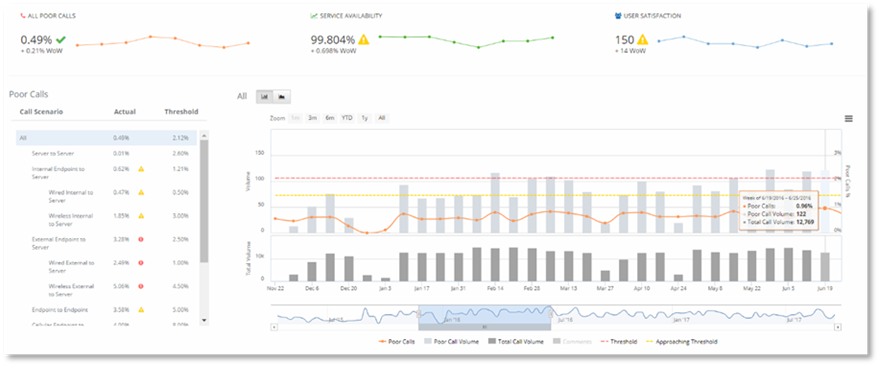The height and width of the screenshot is (366, 879).
Task: Click red alert icon in Wired External to Server row
Action: [x=141, y=262]
